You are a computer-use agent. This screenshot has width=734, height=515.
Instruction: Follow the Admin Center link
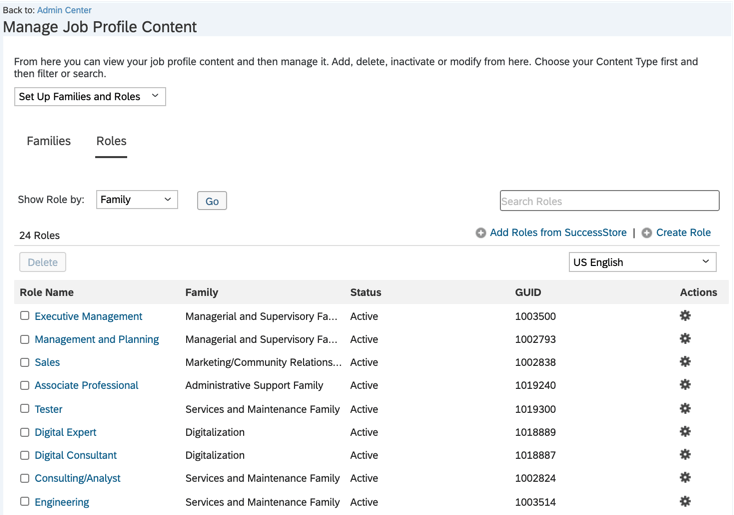coord(64,10)
